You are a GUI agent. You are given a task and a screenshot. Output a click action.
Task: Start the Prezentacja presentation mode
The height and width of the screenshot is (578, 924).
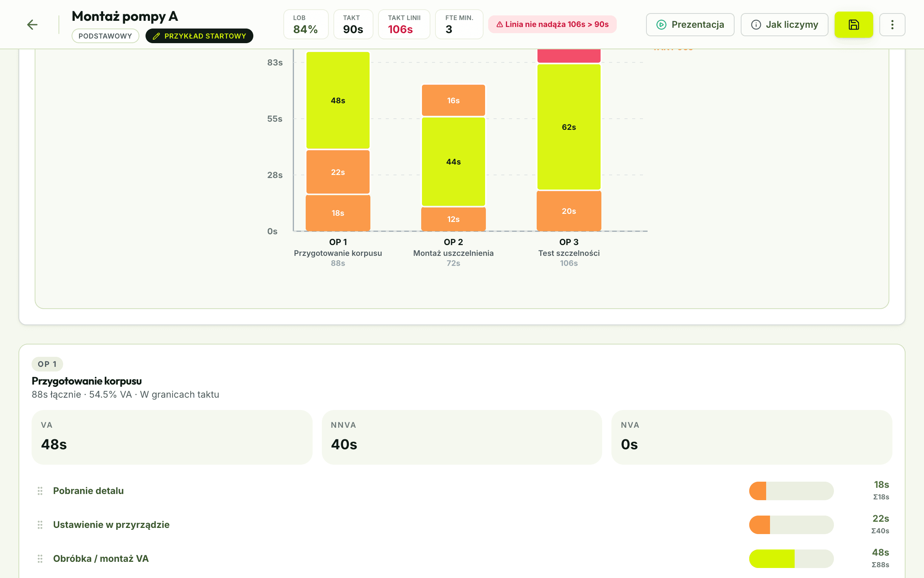[x=690, y=25]
